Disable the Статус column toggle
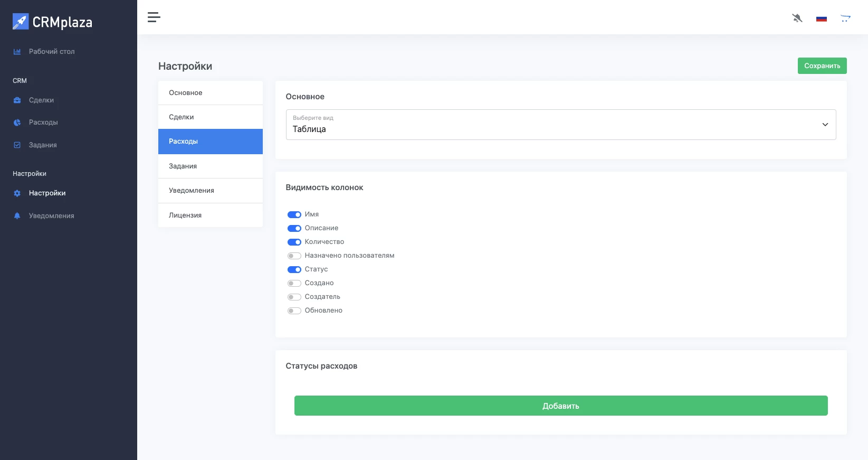The width and height of the screenshot is (868, 460). [294, 269]
